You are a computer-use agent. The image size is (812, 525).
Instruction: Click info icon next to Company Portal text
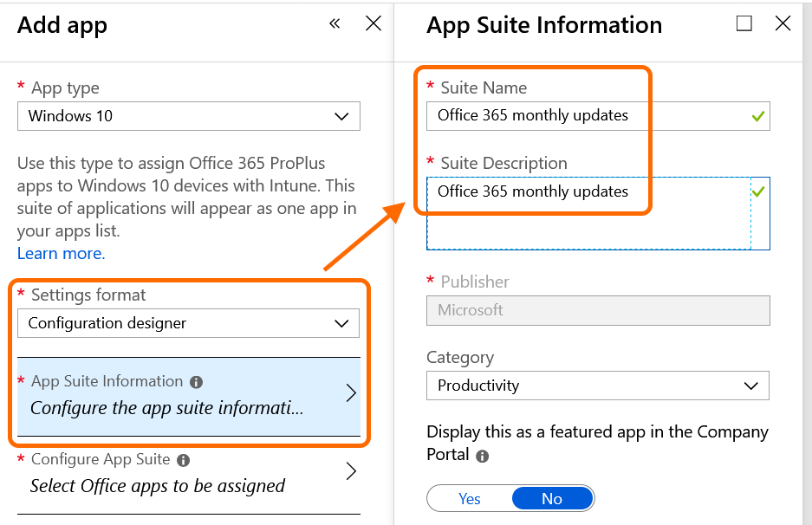[x=483, y=456]
